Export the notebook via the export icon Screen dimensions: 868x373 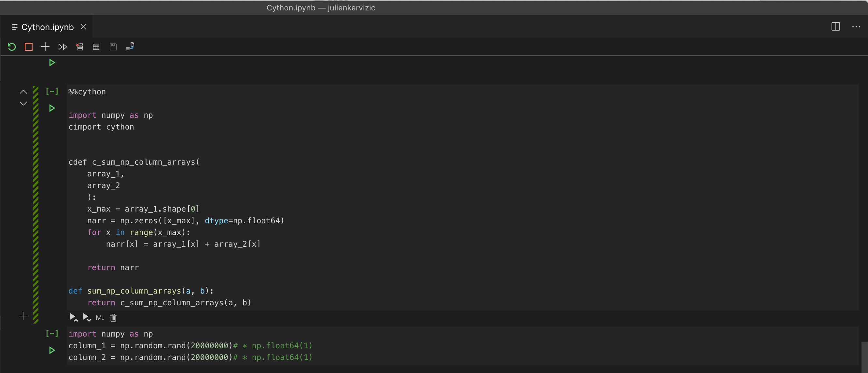coord(130,47)
